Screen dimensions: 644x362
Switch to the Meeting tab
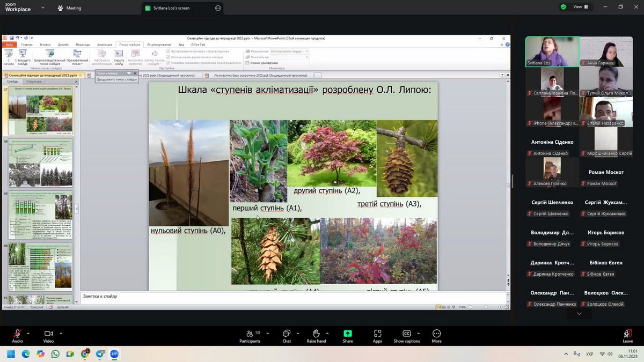(x=69, y=8)
